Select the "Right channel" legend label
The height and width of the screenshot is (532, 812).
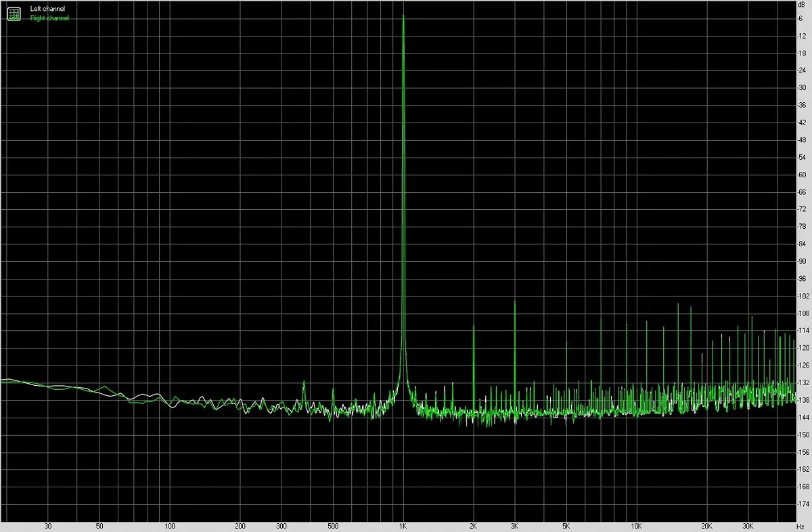point(49,18)
